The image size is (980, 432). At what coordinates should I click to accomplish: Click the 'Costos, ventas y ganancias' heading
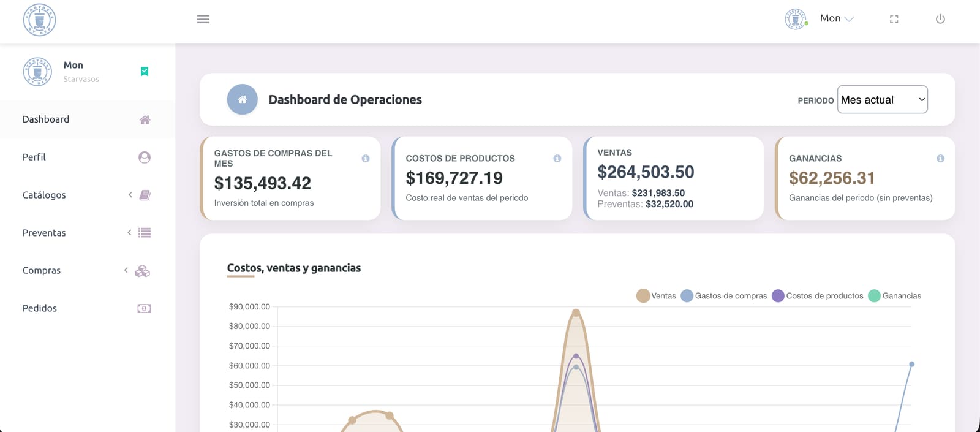pos(294,268)
